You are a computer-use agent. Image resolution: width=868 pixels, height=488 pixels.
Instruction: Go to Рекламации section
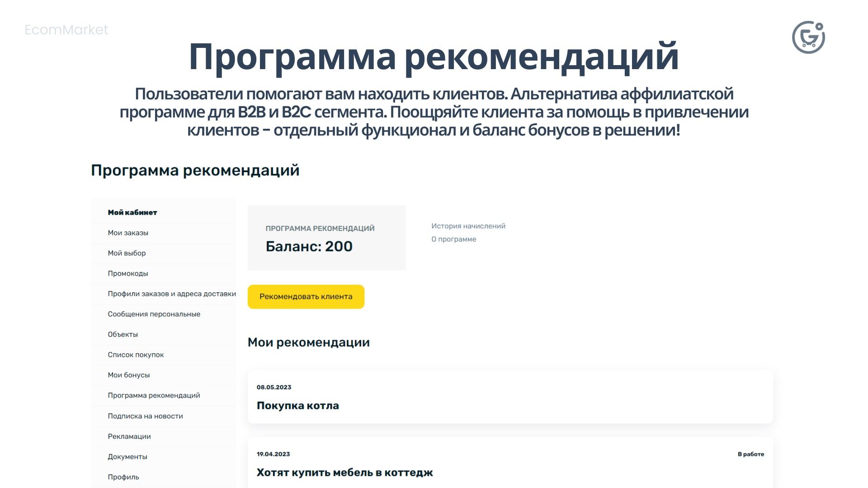point(129,436)
